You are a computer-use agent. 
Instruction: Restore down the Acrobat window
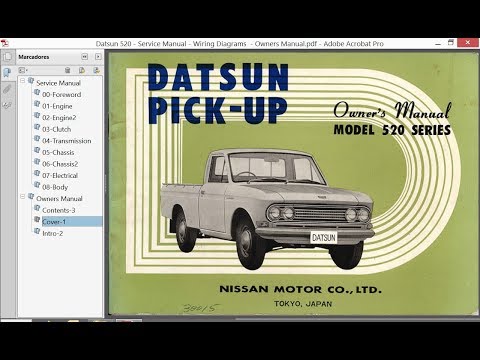coord(451,43)
